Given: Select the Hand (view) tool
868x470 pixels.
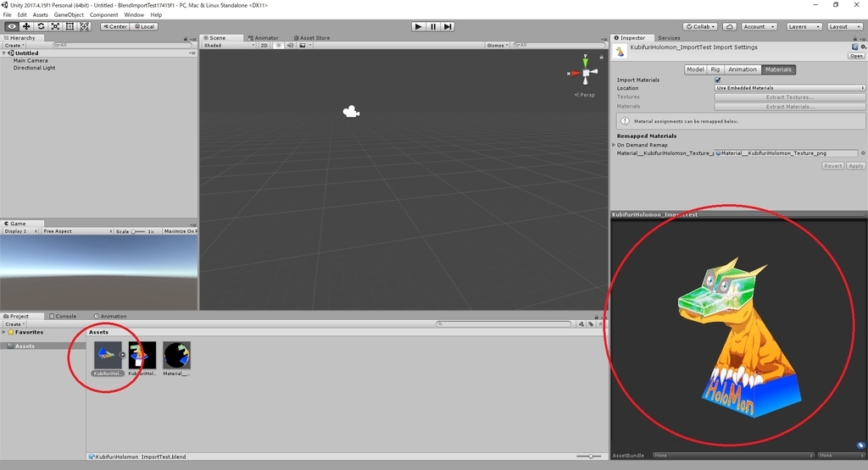Looking at the screenshot, I should pyautogui.click(x=12, y=26).
